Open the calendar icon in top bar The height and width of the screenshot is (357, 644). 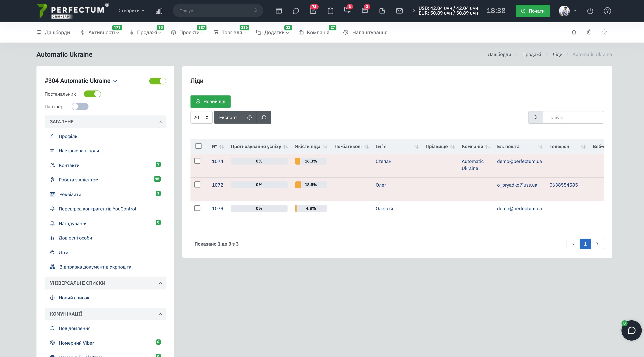pos(279,11)
